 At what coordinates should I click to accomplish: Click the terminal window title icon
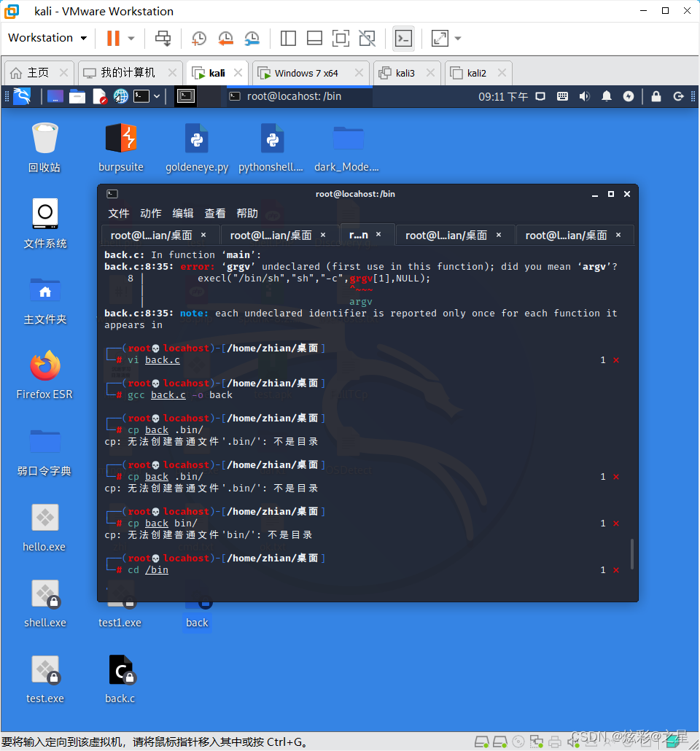click(x=112, y=194)
